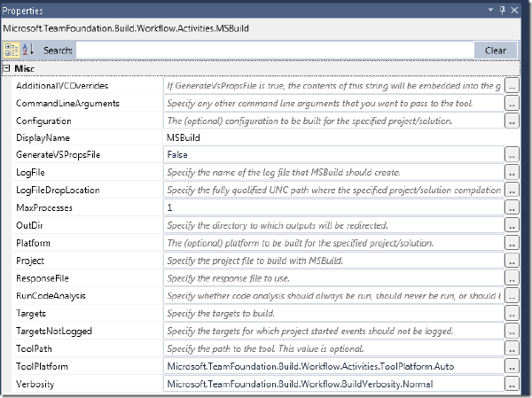Open expression editor for AdditionalVCOverrides

512,86
